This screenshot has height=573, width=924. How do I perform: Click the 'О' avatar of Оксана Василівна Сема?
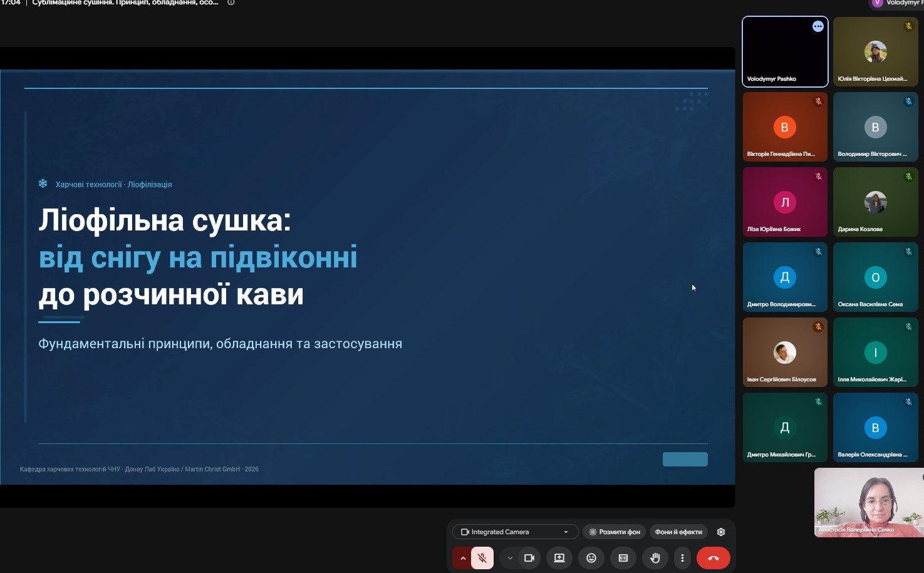pyautogui.click(x=876, y=277)
